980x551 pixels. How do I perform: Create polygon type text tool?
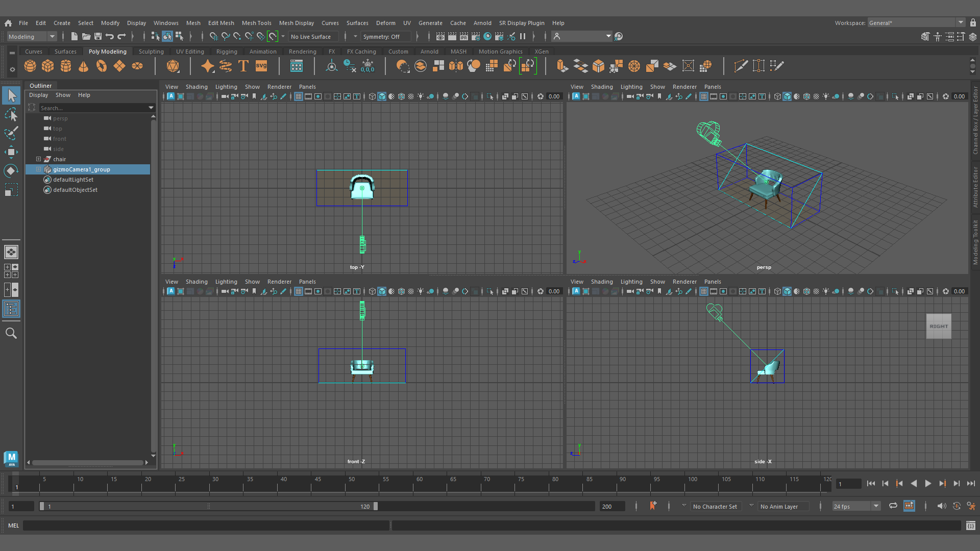click(x=243, y=66)
